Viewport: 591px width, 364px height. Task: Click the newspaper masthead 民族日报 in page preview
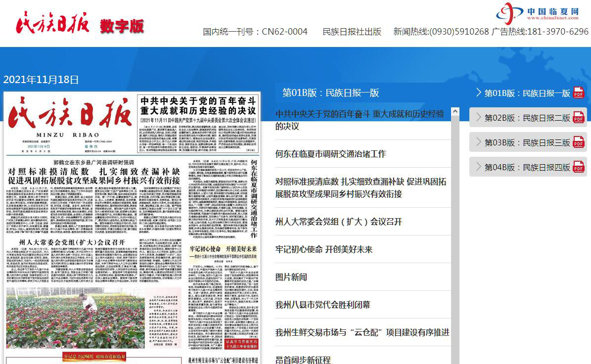click(69, 115)
